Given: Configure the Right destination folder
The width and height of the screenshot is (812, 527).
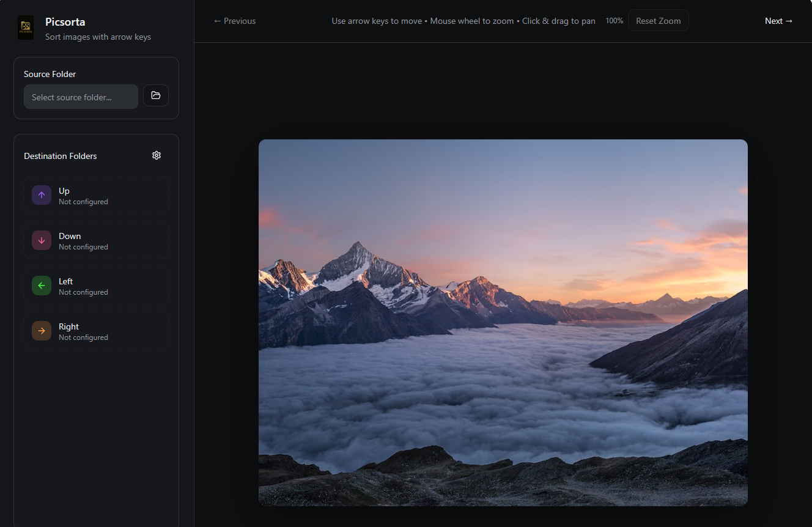Looking at the screenshot, I should coord(96,330).
